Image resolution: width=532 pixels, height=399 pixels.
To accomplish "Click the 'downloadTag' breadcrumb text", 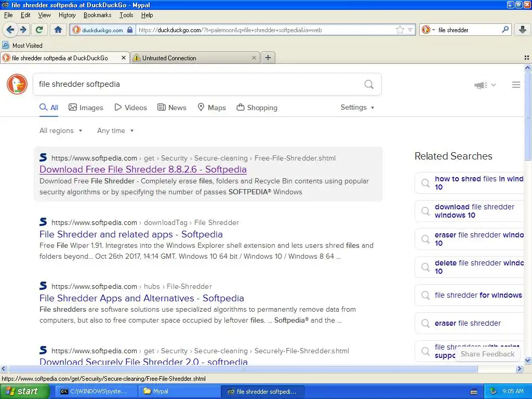I will coord(166,222).
